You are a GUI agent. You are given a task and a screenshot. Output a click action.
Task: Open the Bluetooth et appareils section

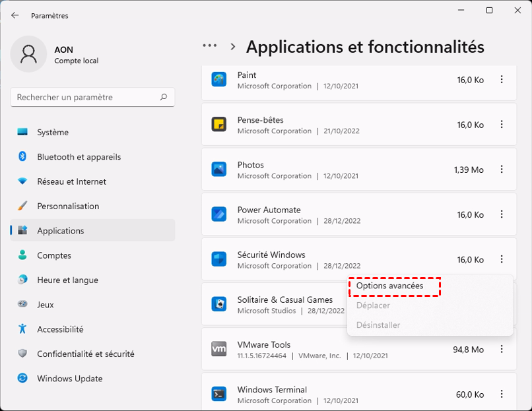coord(79,157)
